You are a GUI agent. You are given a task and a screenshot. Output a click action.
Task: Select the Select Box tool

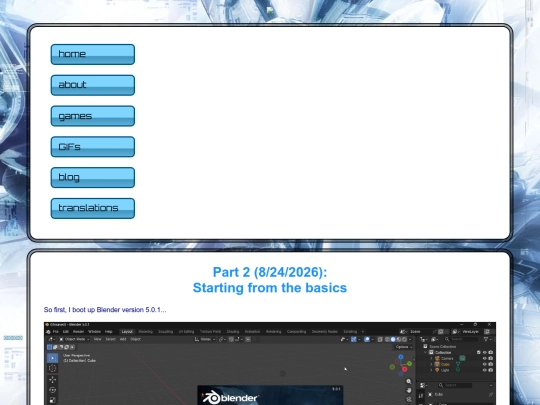53,358
